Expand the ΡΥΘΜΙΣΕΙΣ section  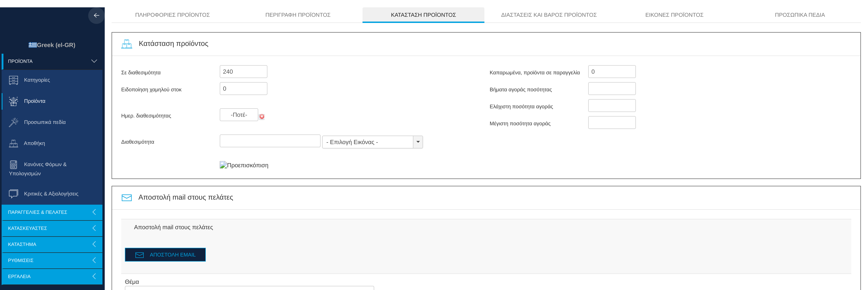(x=52, y=260)
